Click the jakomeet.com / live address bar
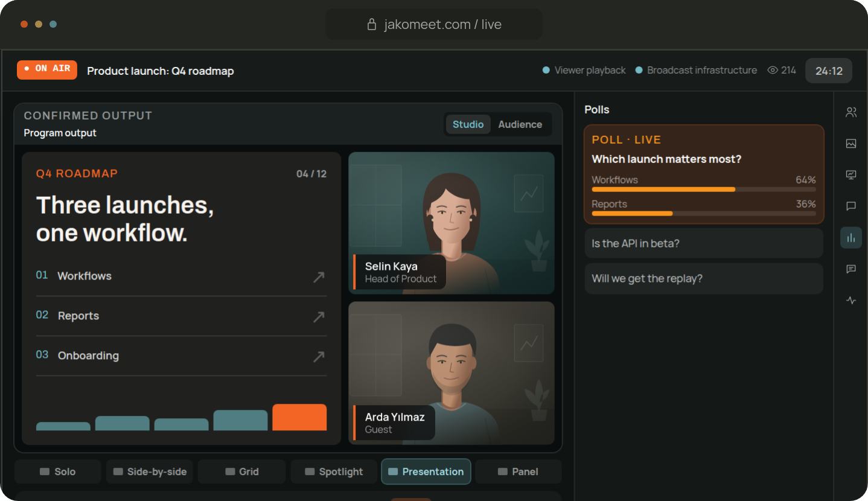868x501 pixels. coord(434,25)
